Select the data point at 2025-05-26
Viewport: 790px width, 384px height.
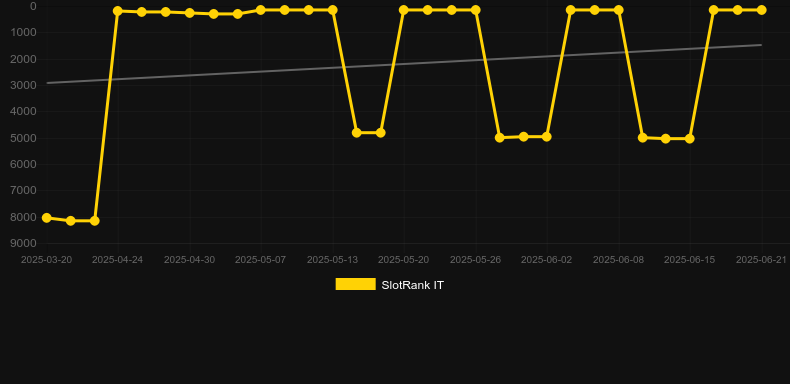tap(475, 10)
